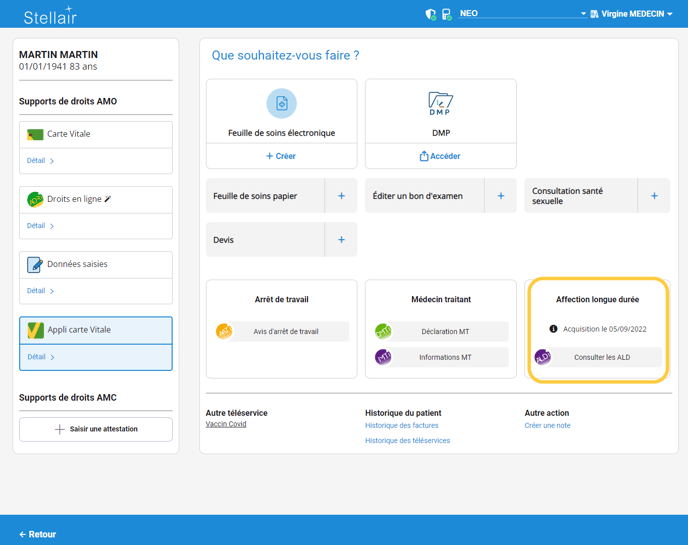Open Historique des factures link
Screen dimensions: 688x545
402,426
